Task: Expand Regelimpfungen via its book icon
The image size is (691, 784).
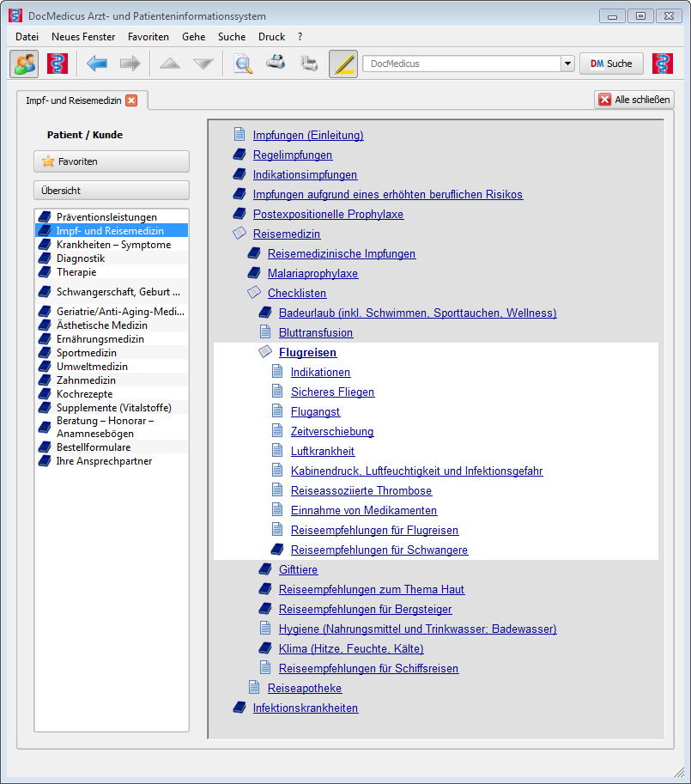Action: pyautogui.click(x=239, y=155)
